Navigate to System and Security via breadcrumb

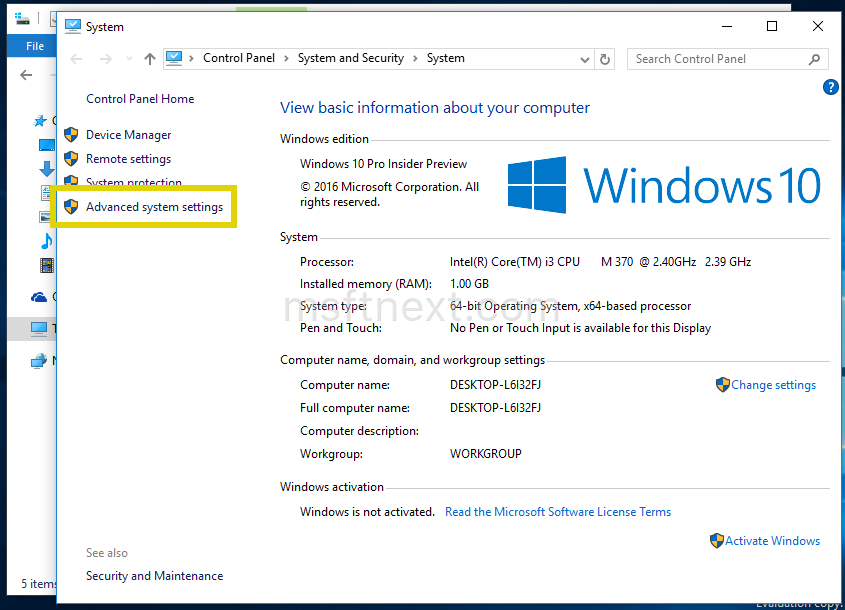pyautogui.click(x=350, y=58)
